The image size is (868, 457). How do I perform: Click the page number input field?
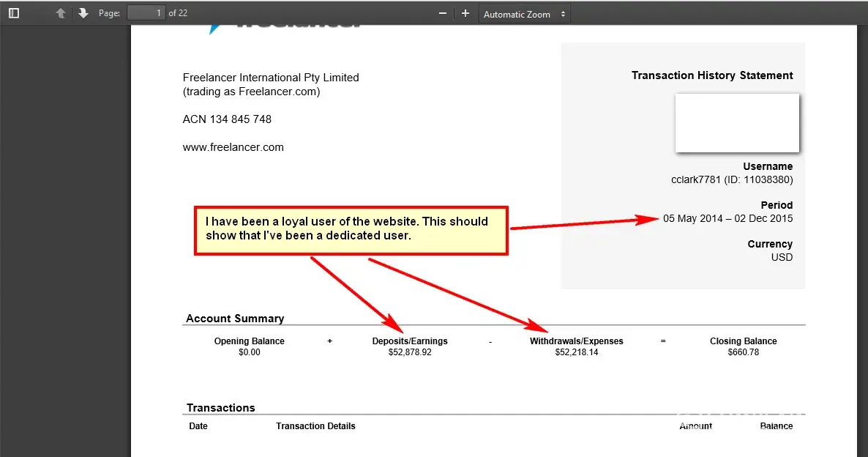point(146,12)
